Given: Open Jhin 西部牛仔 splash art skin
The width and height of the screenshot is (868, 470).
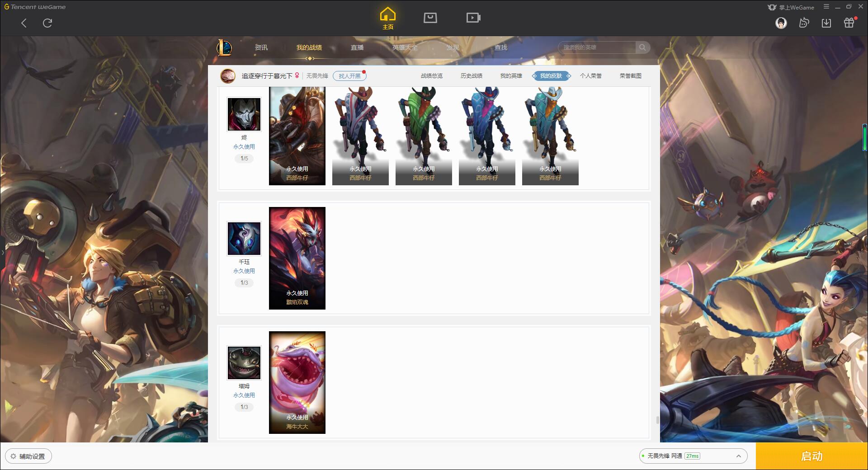Looking at the screenshot, I should pyautogui.click(x=297, y=136).
